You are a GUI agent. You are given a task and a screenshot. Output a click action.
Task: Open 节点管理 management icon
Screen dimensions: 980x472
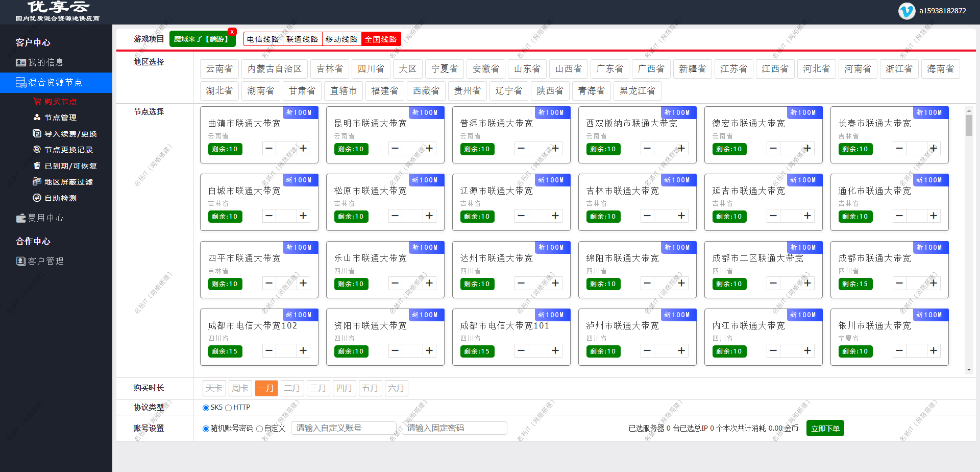coord(37,117)
